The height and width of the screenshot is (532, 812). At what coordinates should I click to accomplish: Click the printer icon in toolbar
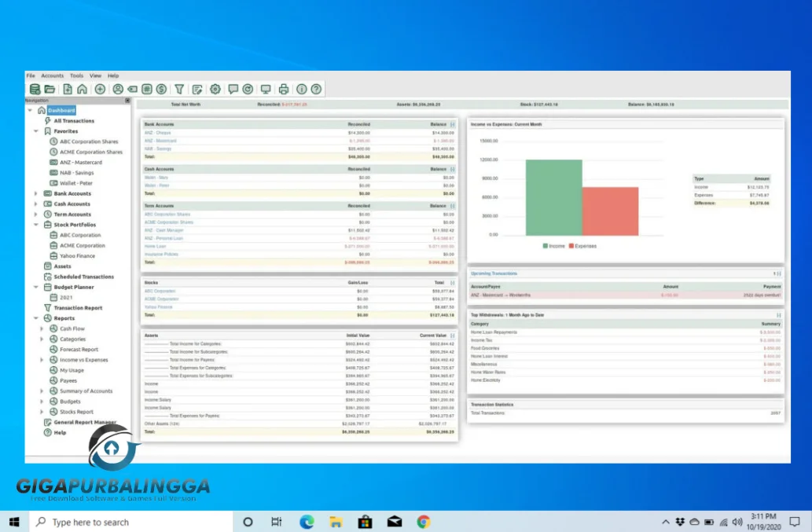coord(284,90)
